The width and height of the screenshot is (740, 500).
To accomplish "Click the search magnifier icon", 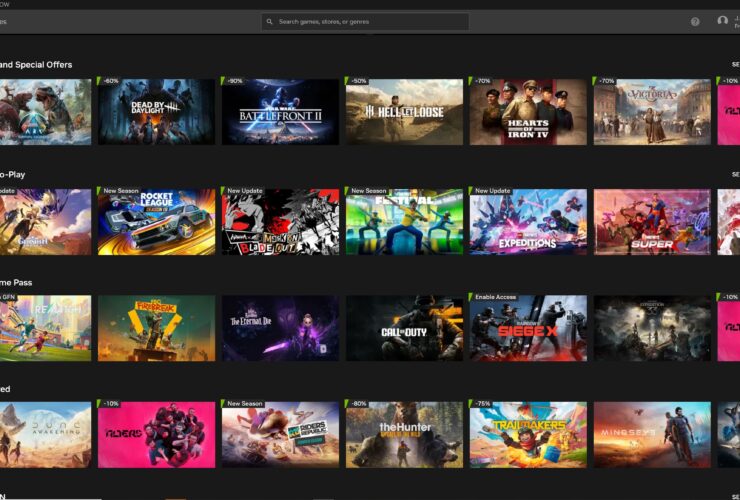I will click(x=269, y=22).
